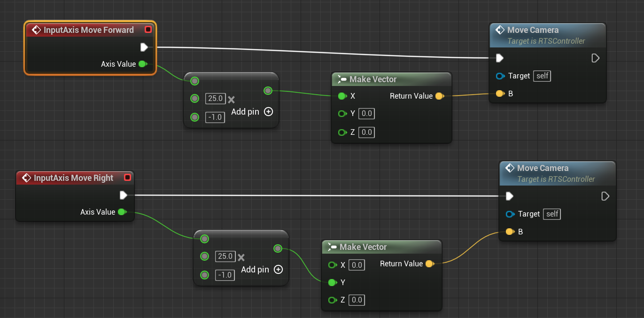644x318 pixels.
Task: Click the upper Make Vector node title
Action: (373, 79)
